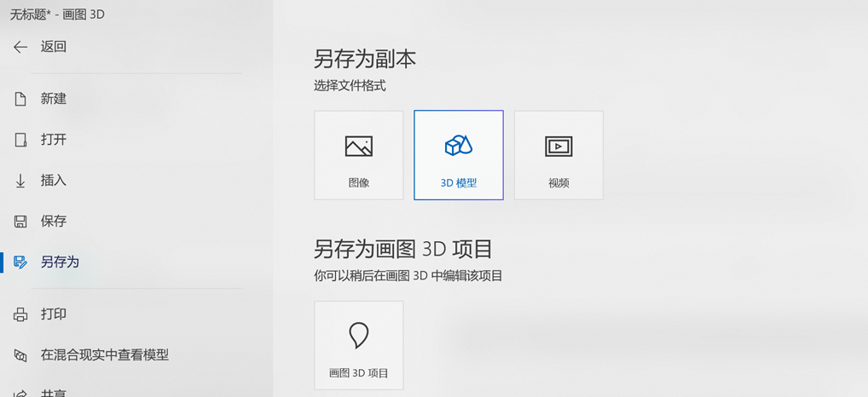Screen dimensions: 868x397
Task: Choose 插入 from the sidebar
Action: [54, 181]
